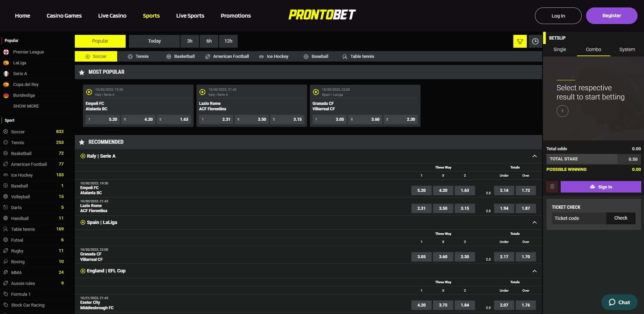Click the Ticket code input field

pos(578,218)
